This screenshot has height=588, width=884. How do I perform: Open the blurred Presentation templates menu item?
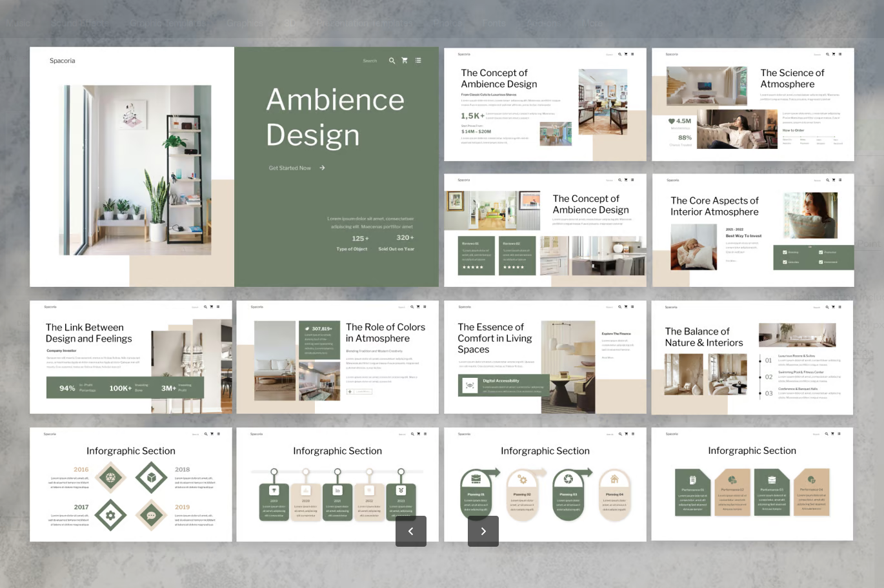click(x=364, y=23)
